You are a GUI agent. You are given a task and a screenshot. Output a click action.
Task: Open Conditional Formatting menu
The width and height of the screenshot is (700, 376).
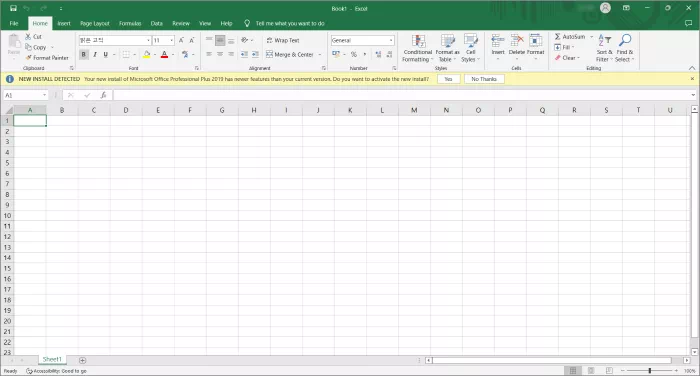point(418,48)
